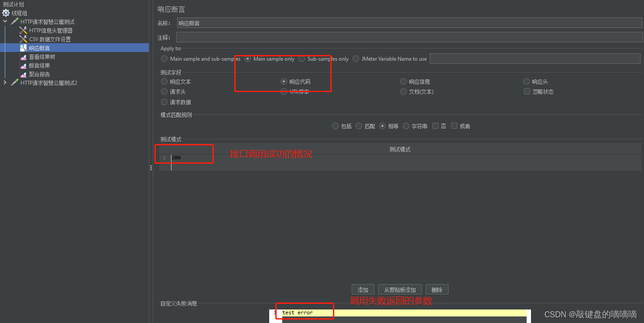Screen dimensions: 644x323
Task: Click the 断言结果 listener icon
Action: tap(23, 65)
